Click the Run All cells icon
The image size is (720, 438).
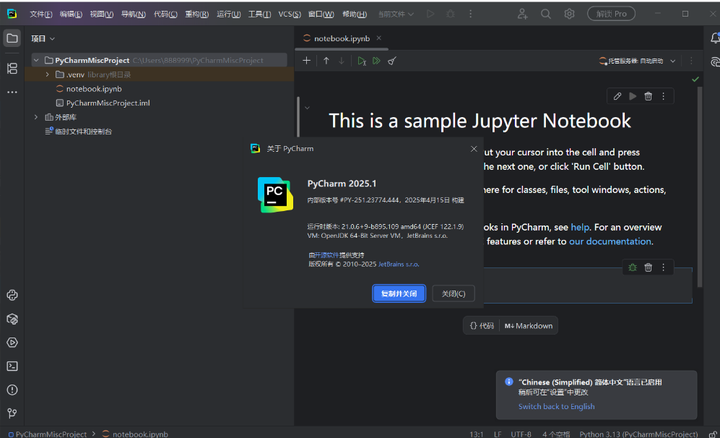(x=377, y=61)
